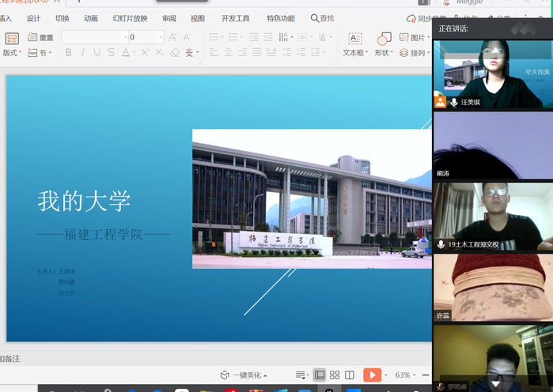This screenshot has width=553, height=392.
Task: Open the notes display dropdown icon
Action: pos(302,375)
